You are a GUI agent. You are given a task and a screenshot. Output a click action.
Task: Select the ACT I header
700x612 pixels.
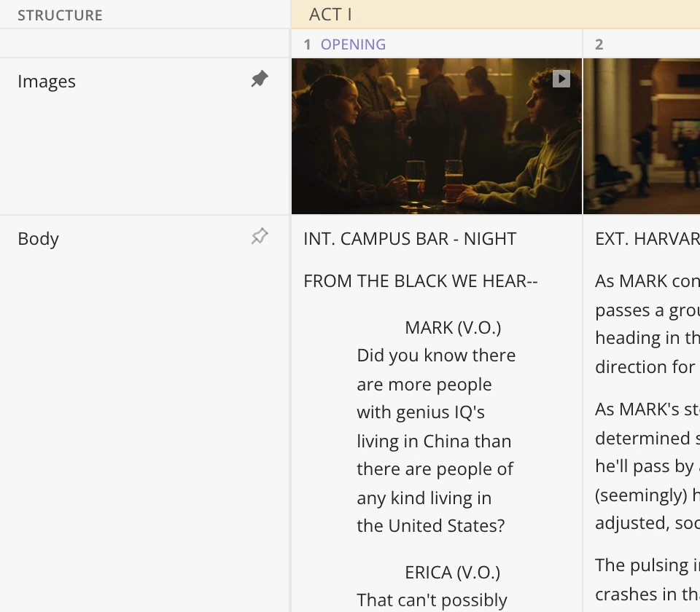click(x=330, y=15)
